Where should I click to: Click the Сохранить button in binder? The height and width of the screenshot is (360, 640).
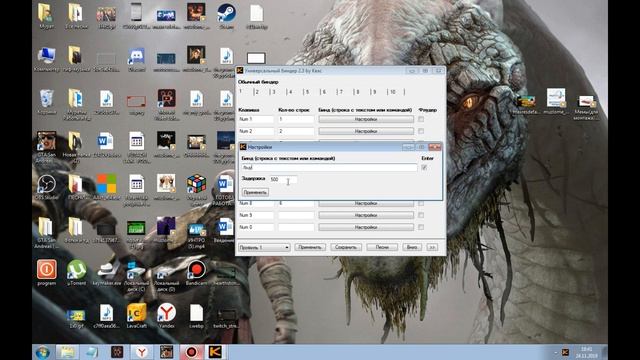coord(346,247)
